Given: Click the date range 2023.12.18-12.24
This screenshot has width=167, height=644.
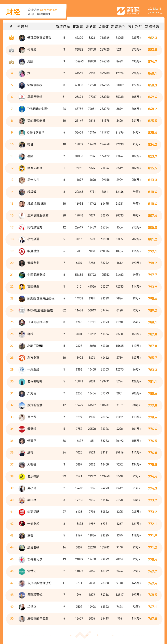Looking at the screenshot, I should 155,11.
